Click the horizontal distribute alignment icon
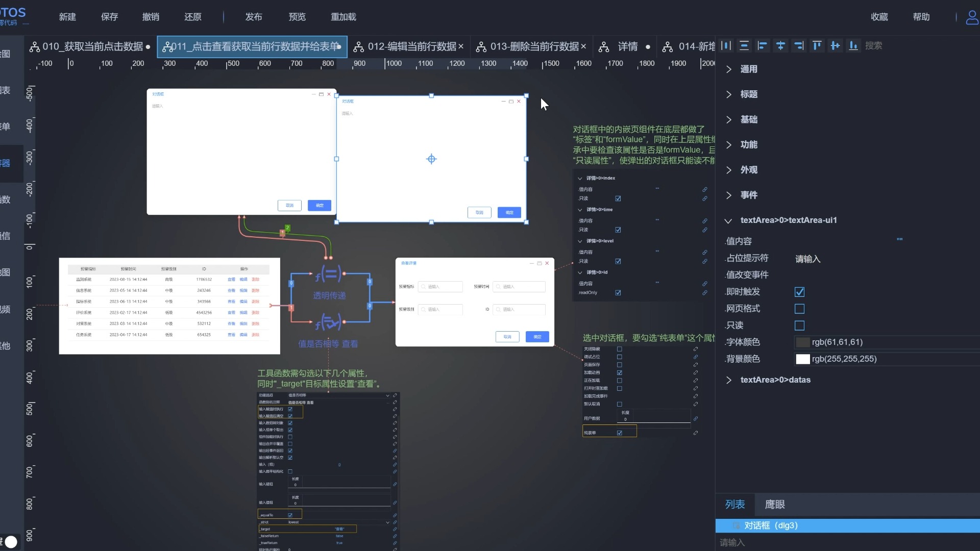The height and width of the screenshot is (551, 980). click(725, 45)
